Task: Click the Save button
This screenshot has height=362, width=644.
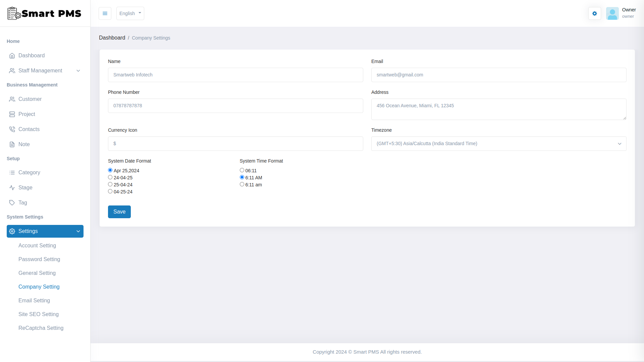Action: click(x=119, y=212)
